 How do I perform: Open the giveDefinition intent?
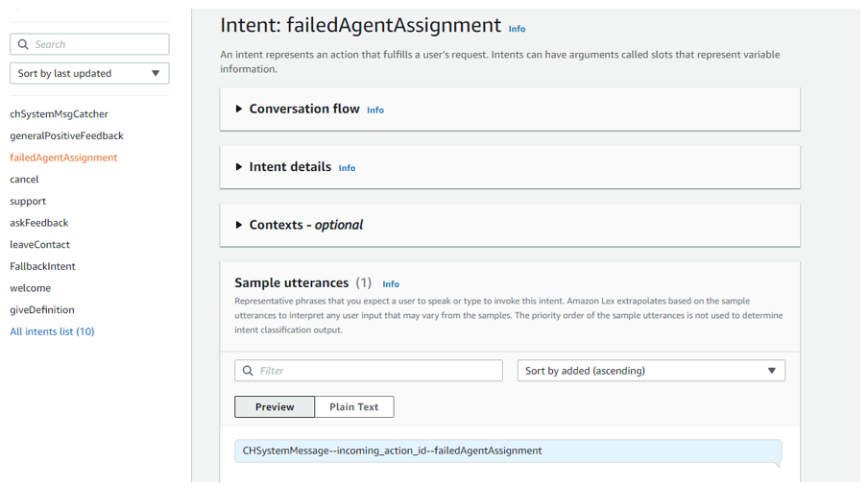tap(41, 309)
